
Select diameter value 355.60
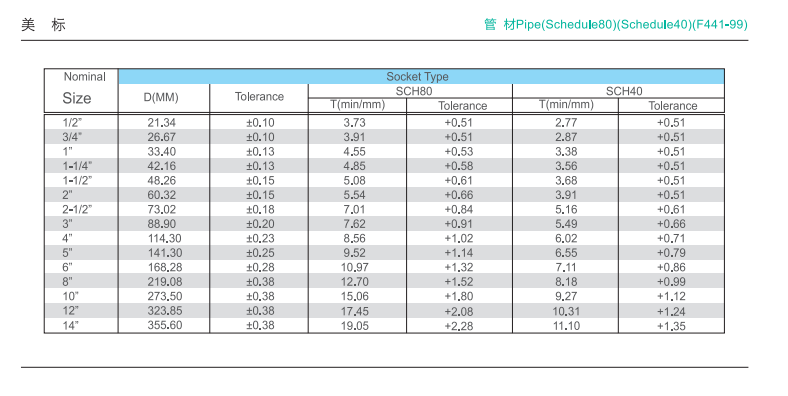click(165, 325)
